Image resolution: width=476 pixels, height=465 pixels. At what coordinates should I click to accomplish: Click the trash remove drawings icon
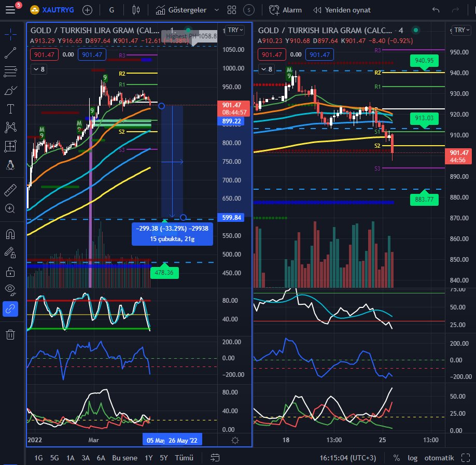coord(10,334)
